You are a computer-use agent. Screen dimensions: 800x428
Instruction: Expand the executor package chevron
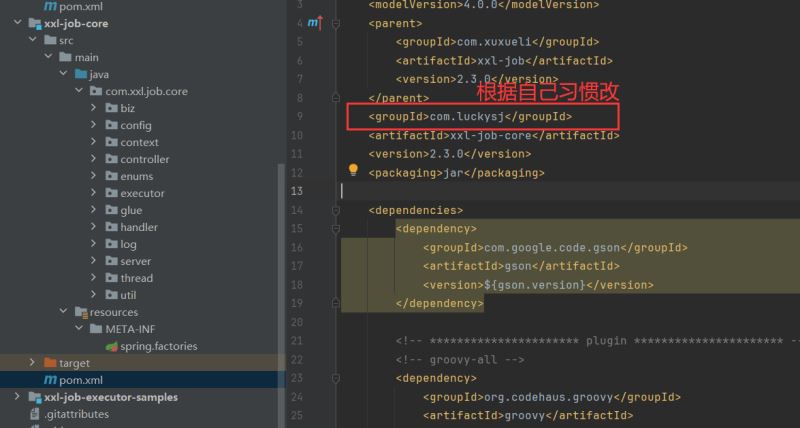[93, 193]
